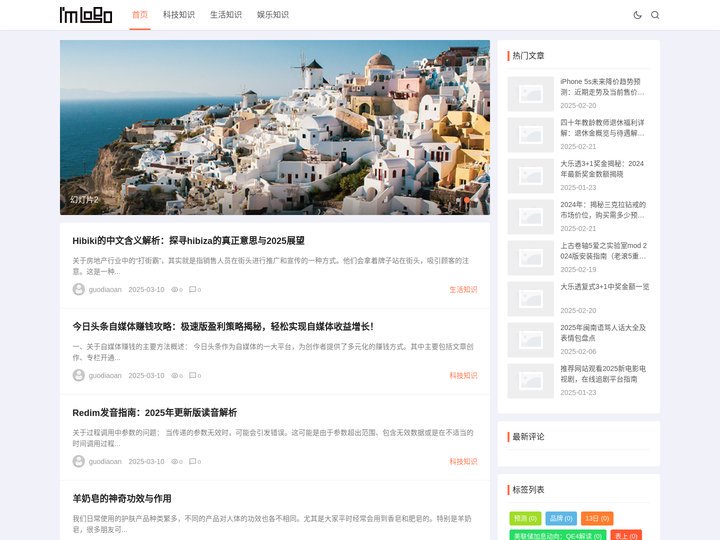Select the green 预测 (0) tag

click(x=525, y=518)
